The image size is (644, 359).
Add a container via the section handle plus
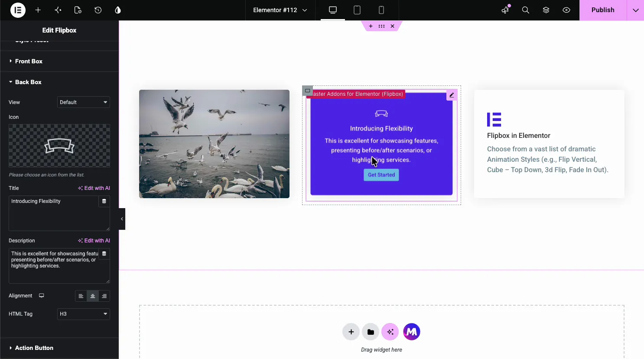(x=371, y=26)
